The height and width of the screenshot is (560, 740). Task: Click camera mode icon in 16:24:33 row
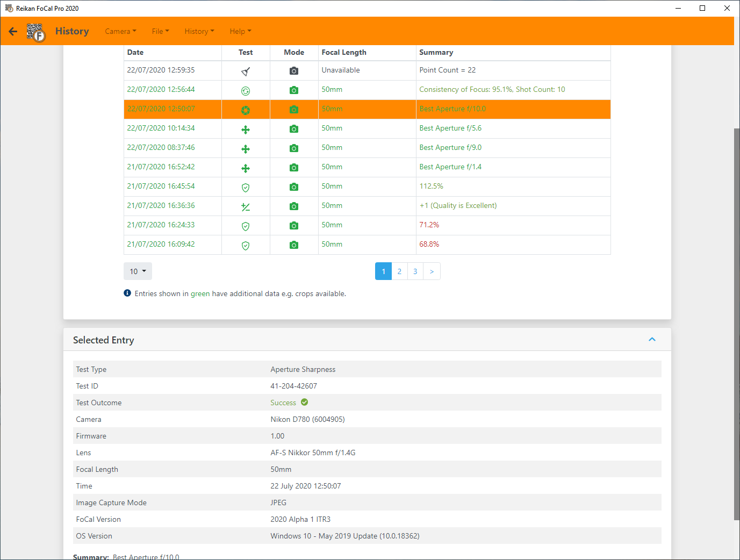pyautogui.click(x=294, y=226)
